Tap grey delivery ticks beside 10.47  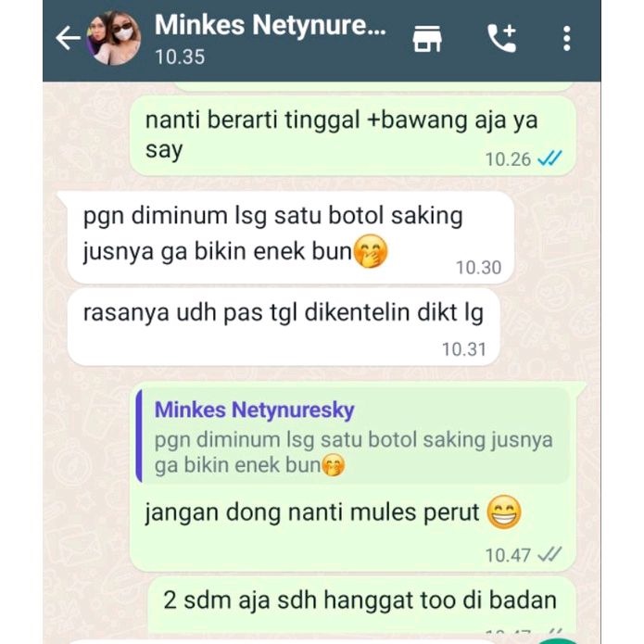tap(549, 554)
